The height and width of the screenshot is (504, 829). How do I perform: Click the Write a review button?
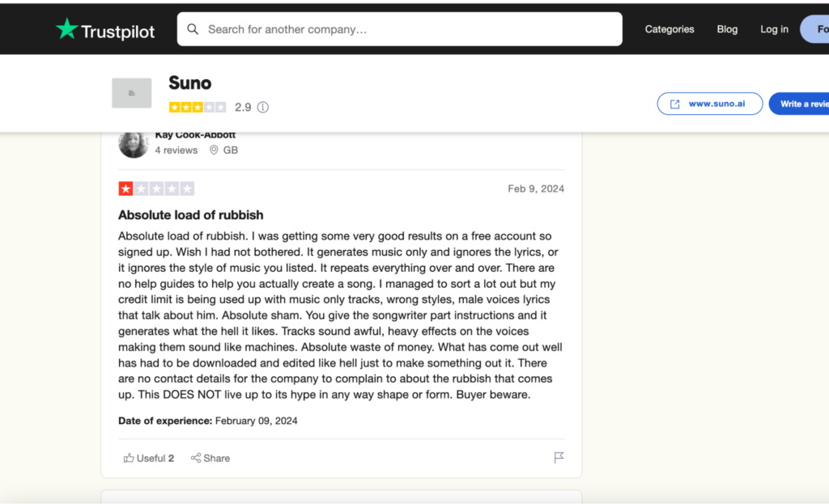[x=799, y=104]
